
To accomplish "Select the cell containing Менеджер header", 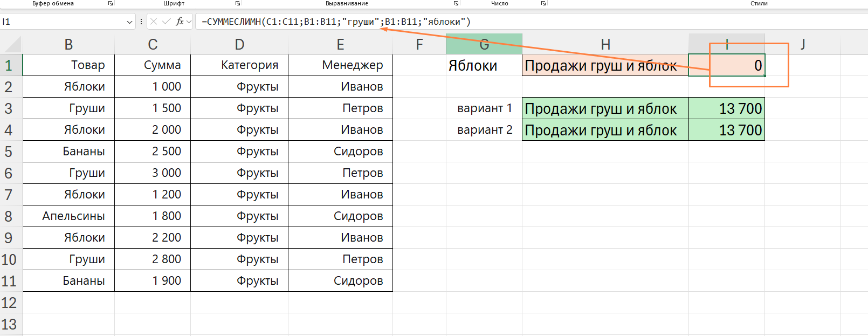I will pos(340,65).
